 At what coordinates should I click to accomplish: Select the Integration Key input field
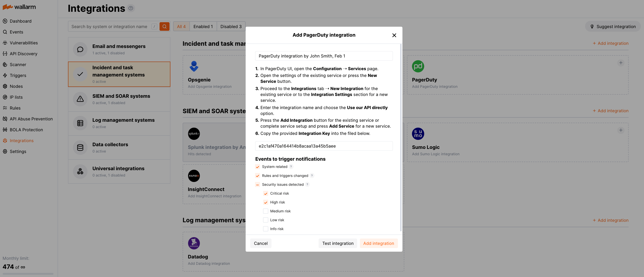(x=324, y=146)
